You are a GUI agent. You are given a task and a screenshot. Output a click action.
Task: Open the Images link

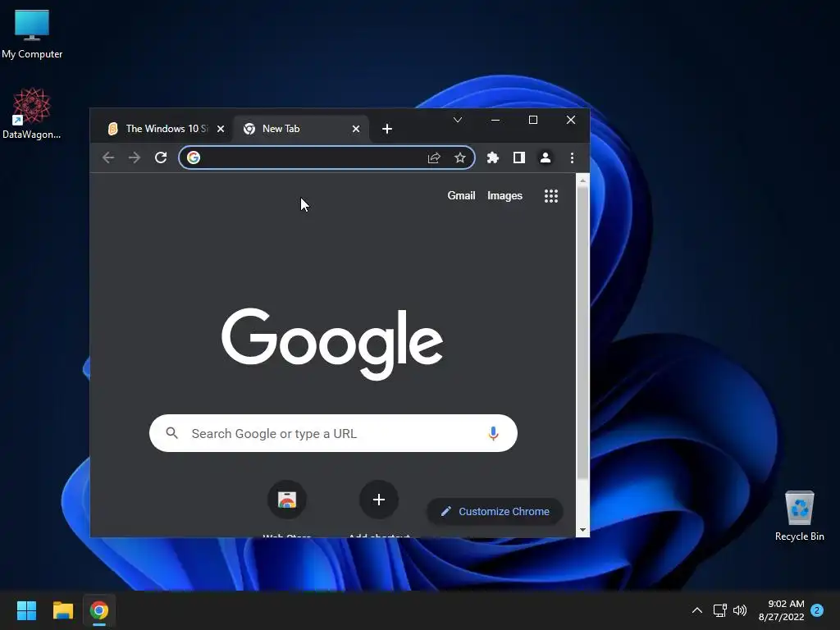(x=504, y=195)
